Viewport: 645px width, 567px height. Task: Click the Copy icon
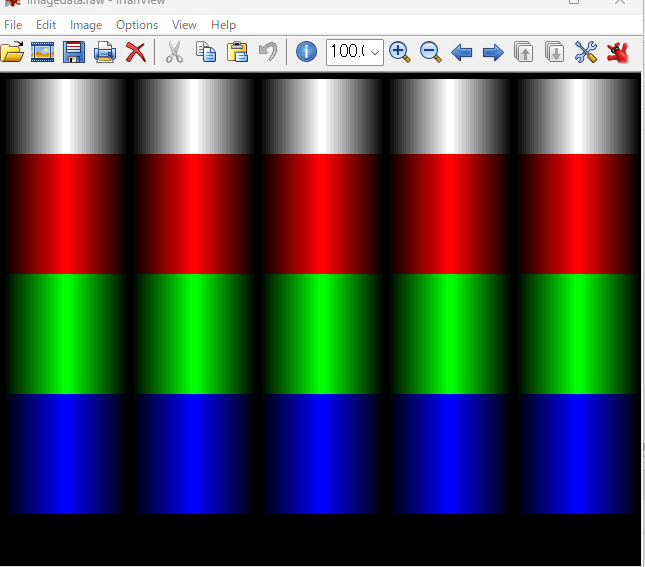[x=206, y=52]
